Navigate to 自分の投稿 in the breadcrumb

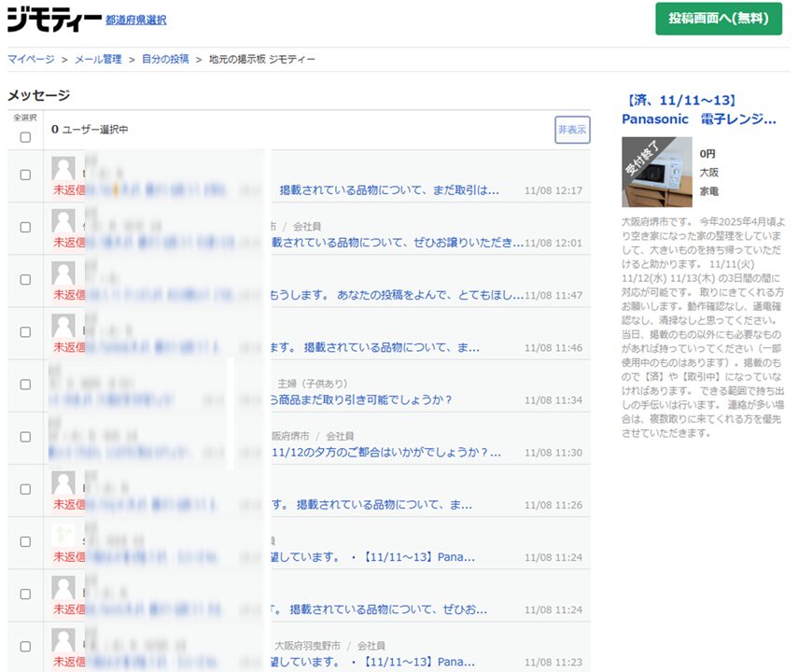click(x=165, y=59)
